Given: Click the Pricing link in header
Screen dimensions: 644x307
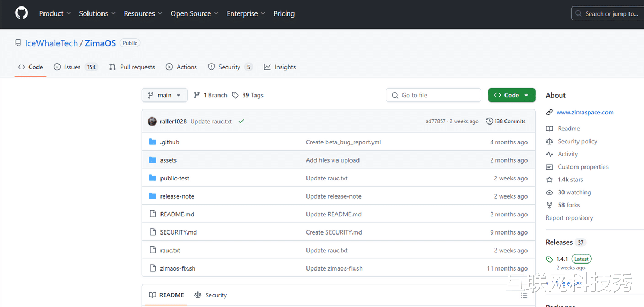Looking at the screenshot, I should point(284,13).
